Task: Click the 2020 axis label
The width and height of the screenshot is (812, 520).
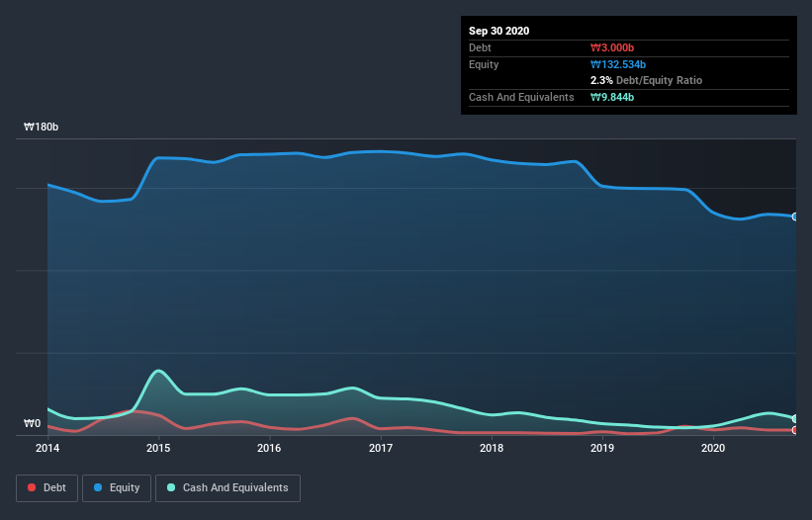Action: (x=713, y=448)
